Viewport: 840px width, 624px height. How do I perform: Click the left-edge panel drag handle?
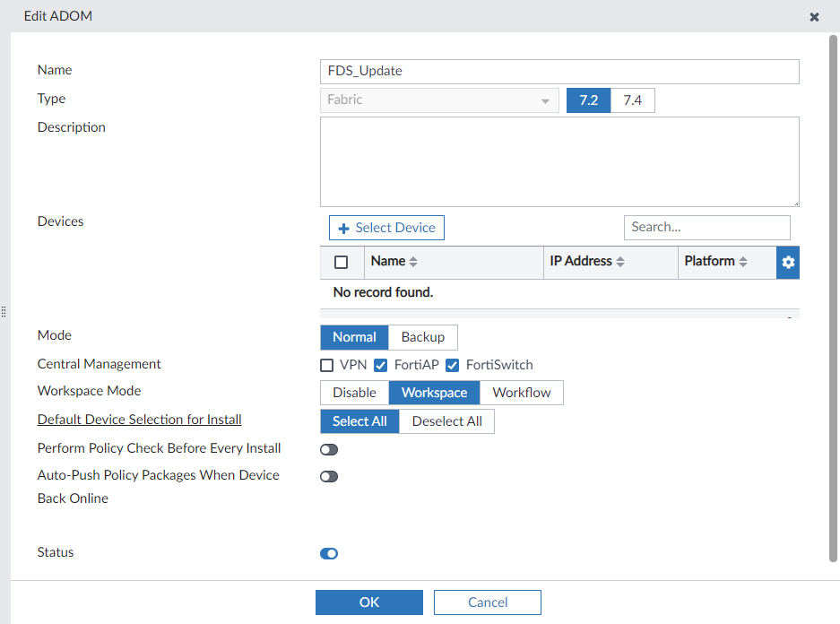pos(4,311)
